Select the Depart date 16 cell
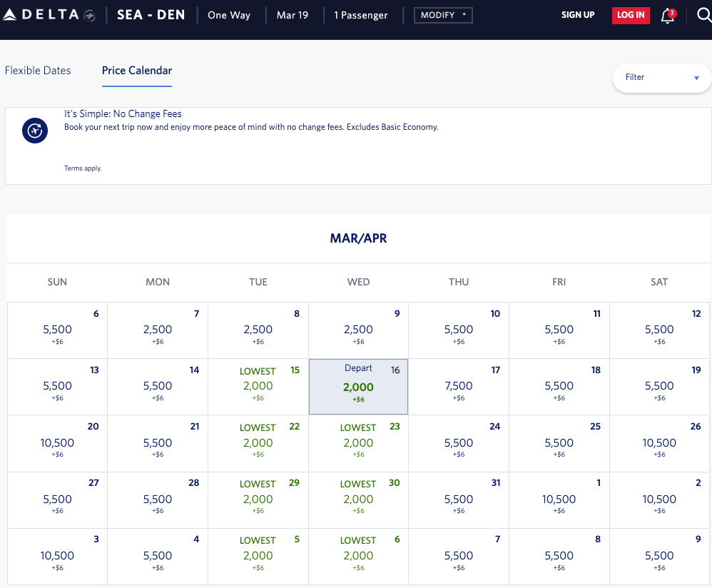Viewport: 712px width, 588px height. [358, 387]
